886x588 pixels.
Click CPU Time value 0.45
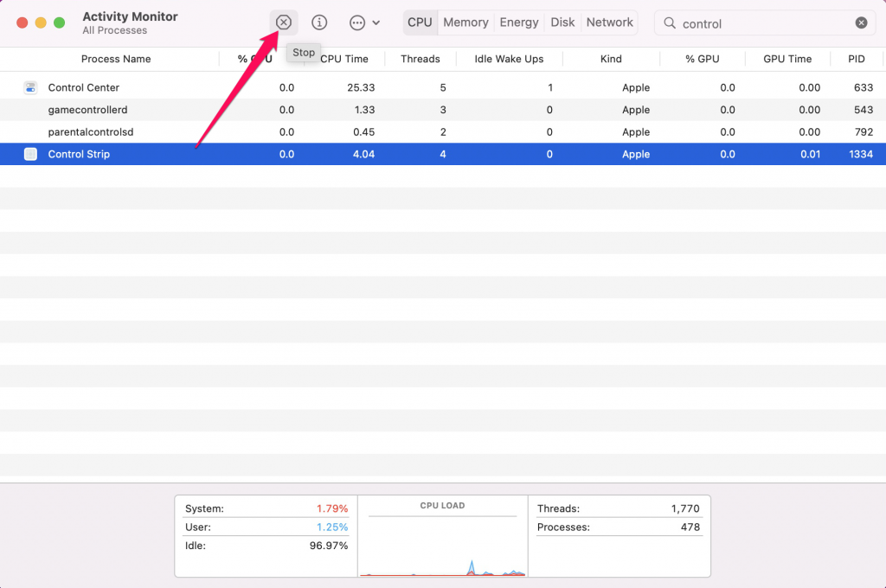pyautogui.click(x=364, y=131)
